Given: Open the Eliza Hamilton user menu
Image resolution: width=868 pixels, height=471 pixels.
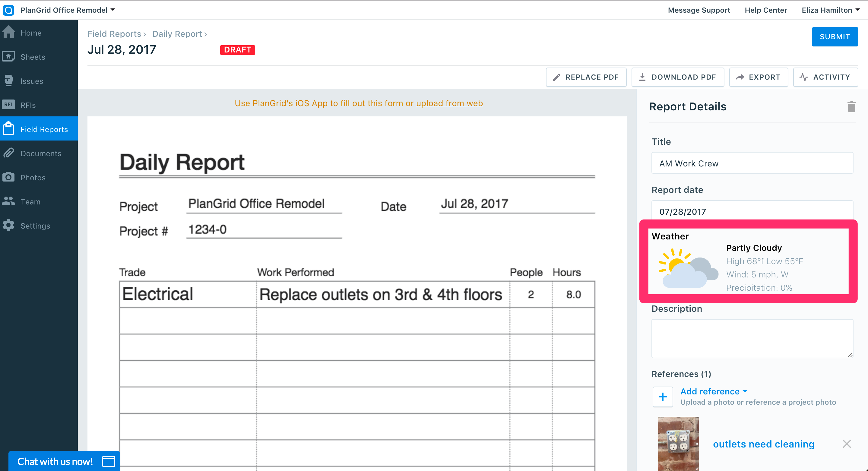Looking at the screenshot, I should [x=831, y=10].
